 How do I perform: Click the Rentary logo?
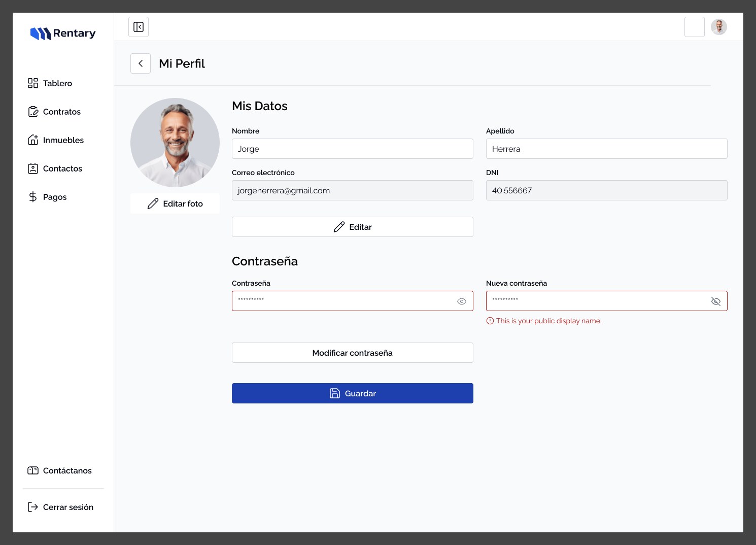(x=63, y=33)
